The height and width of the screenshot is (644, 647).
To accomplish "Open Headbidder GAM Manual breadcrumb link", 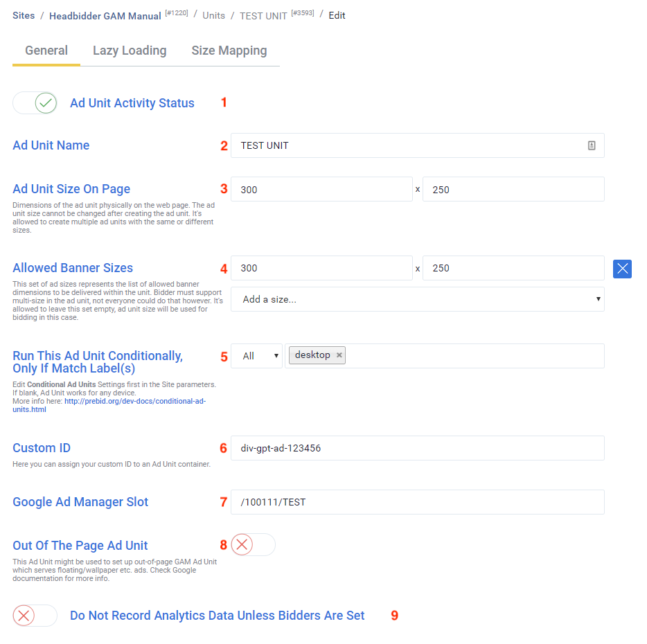I will point(105,16).
